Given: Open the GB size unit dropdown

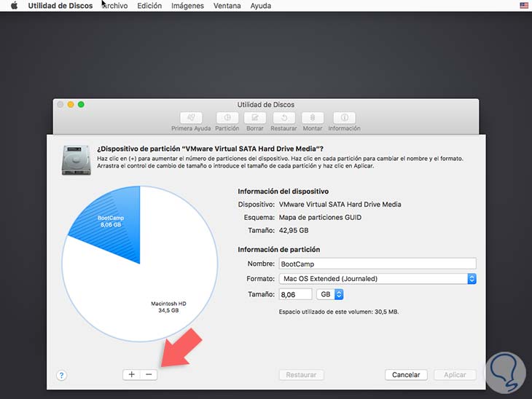Looking at the screenshot, I should 330,294.
